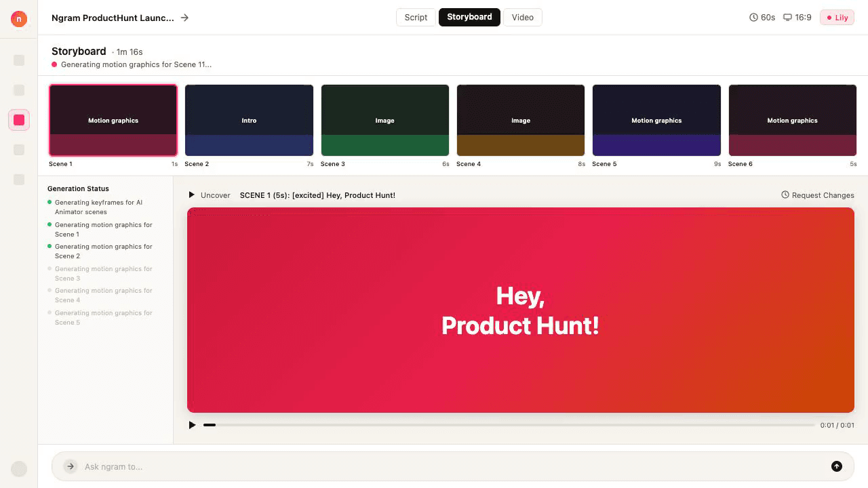Click the 6s duration of Scene 3
The height and width of the screenshot is (488, 868).
(446, 164)
